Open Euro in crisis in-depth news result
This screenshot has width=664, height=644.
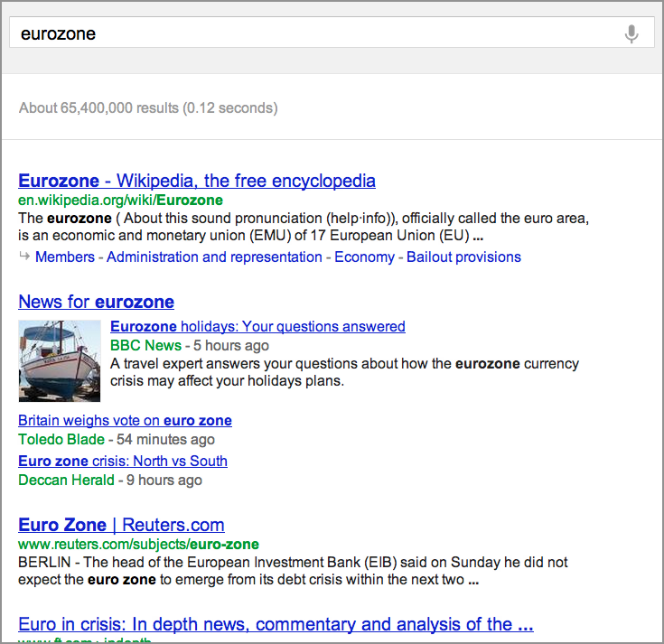(276, 624)
